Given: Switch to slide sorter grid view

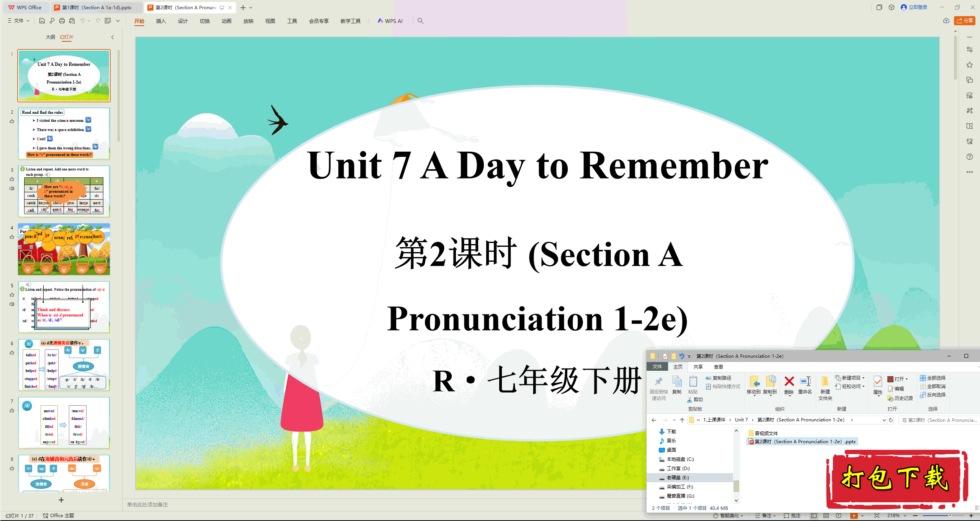Looking at the screenshot, I should click(x=826, y=516).
